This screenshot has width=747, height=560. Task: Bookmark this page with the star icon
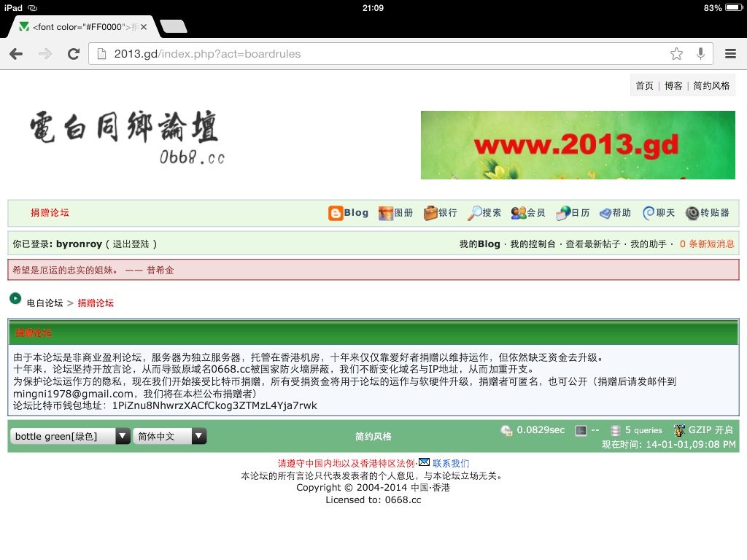point(677,54)
